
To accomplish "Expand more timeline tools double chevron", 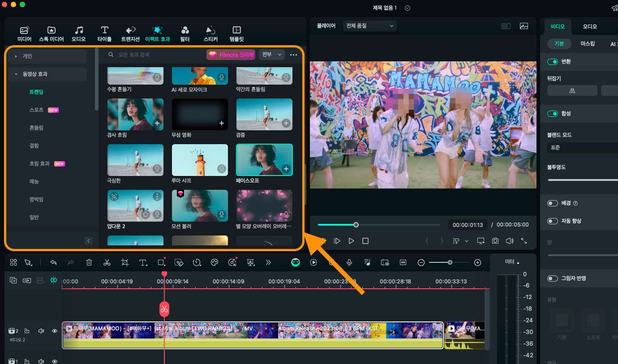I will (268, 262).
